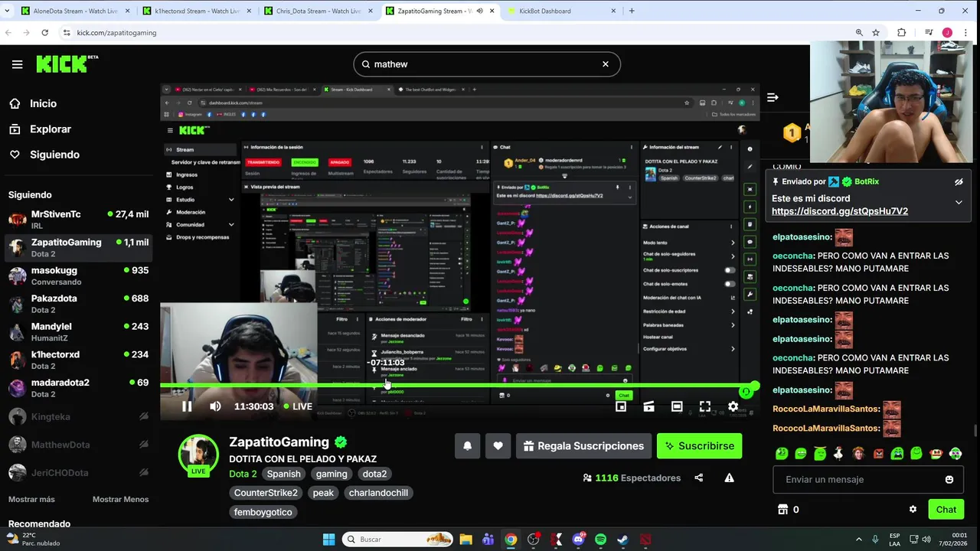Collapse list with Mostrar Menos

coord(120,499)
